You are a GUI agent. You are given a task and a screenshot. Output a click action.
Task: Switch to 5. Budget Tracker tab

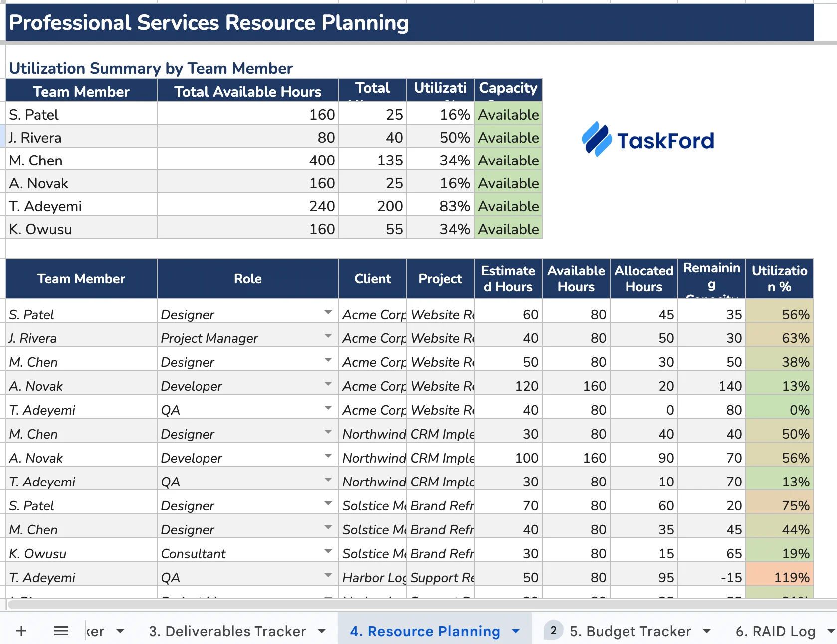click(630, 631)
